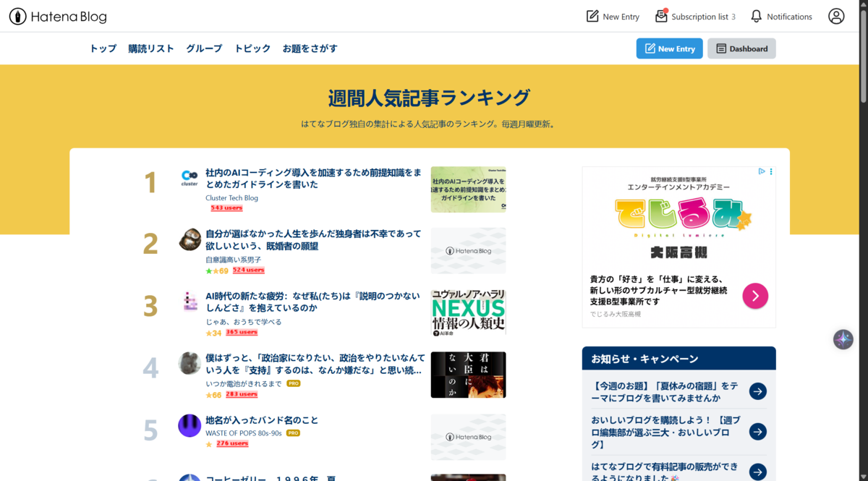
Task: Open Notifications text link in header
Action: [789, 17]
